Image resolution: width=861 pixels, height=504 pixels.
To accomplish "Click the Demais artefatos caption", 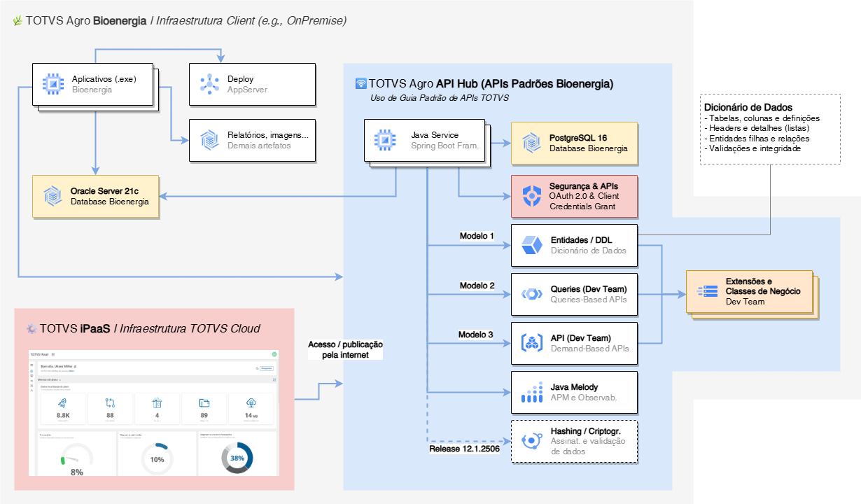I will (x=259, y=146).
